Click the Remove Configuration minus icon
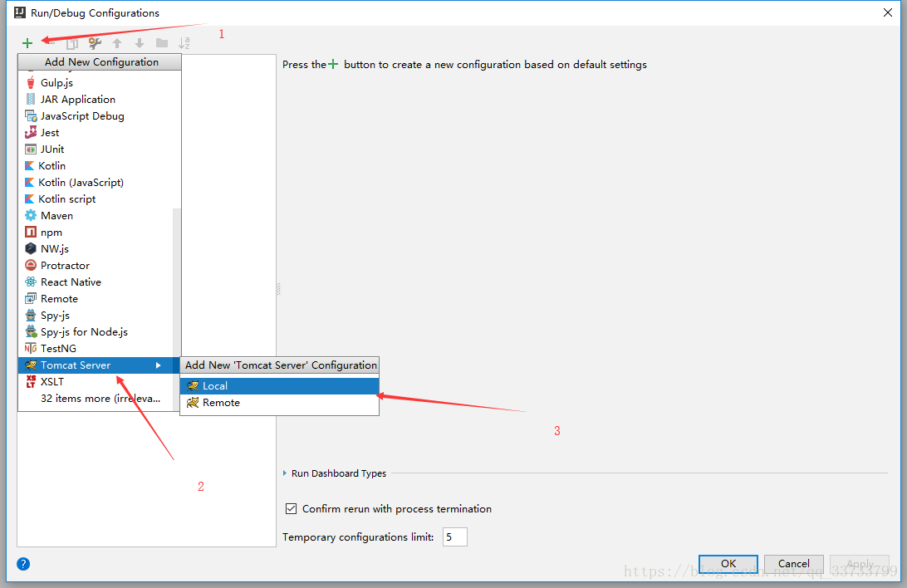The image size is (907, 588). (x=51, y=43)
